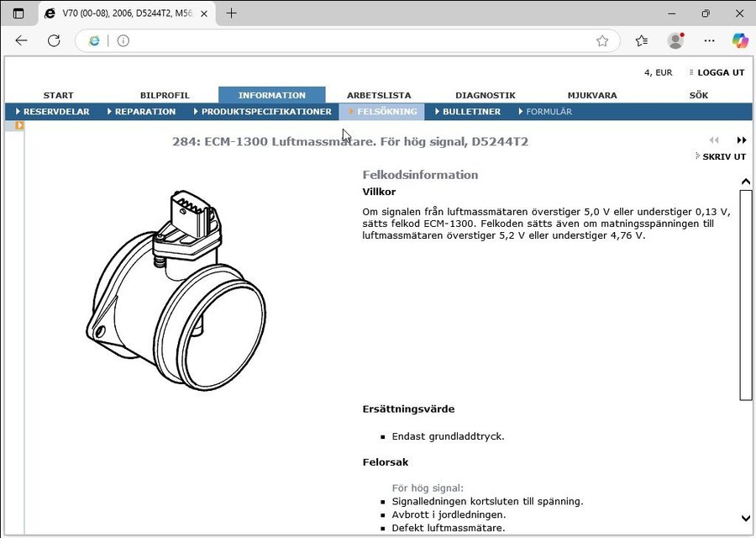Open a new browser tab
Image resolution: width=756 pixels, height=538 pixels.
(232, 13)
